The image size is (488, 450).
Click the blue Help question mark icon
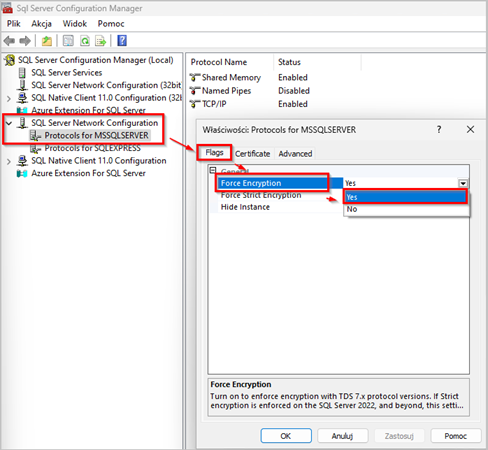[x=122, y=41]
